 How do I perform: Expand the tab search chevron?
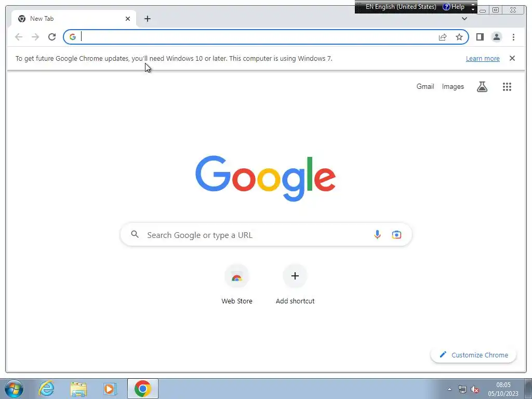[464, 19]
